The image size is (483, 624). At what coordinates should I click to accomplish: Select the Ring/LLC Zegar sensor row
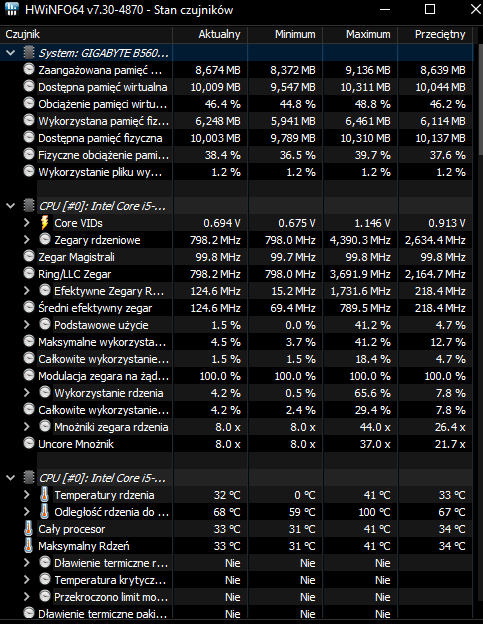(236, 274)
